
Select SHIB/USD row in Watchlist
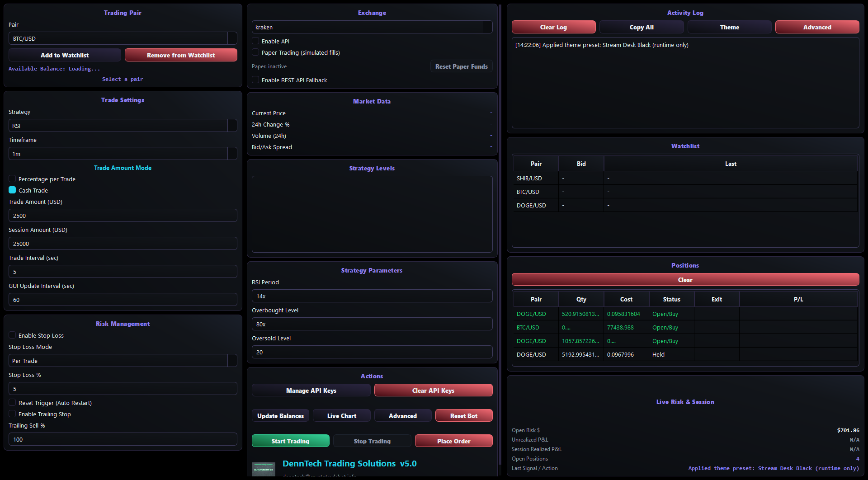[685, 178]
